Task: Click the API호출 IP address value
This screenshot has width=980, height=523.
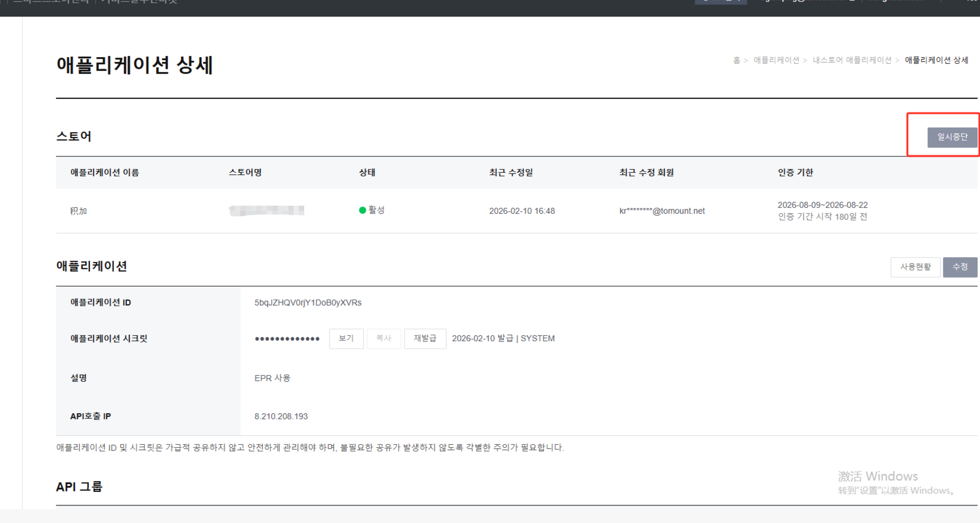Action: pyautogui.click(x=281, y=416)
